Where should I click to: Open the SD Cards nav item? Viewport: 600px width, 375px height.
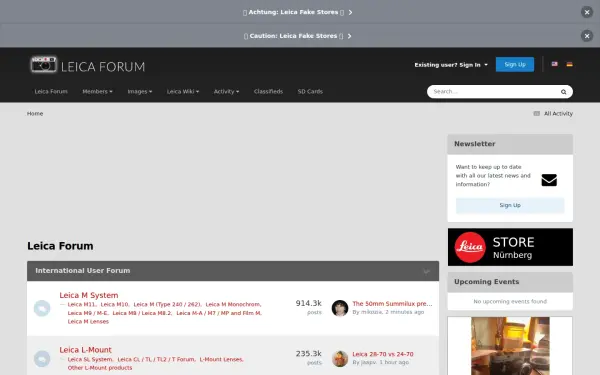point(310,91)
